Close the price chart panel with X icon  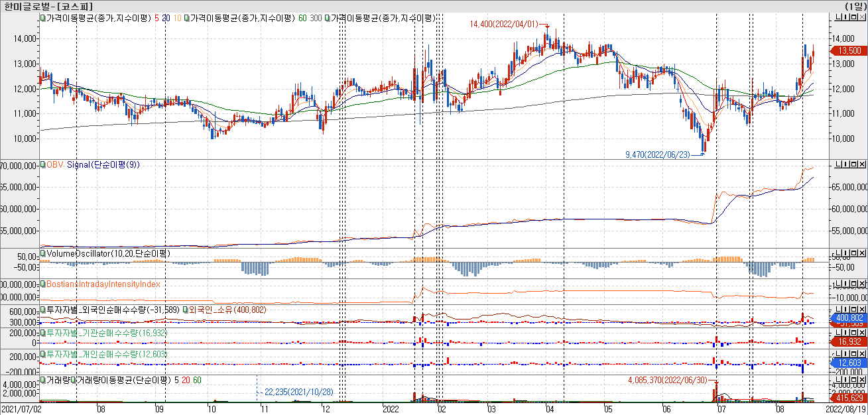coord(862,17)
